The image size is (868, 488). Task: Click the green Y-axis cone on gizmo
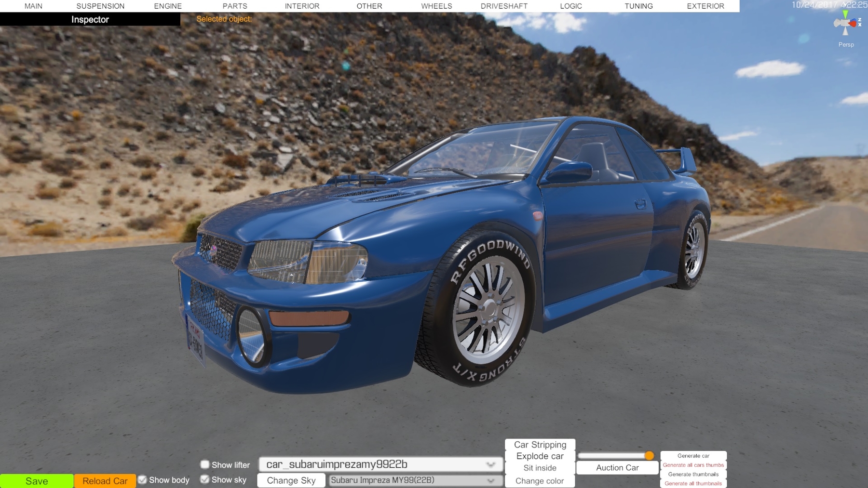845,14
